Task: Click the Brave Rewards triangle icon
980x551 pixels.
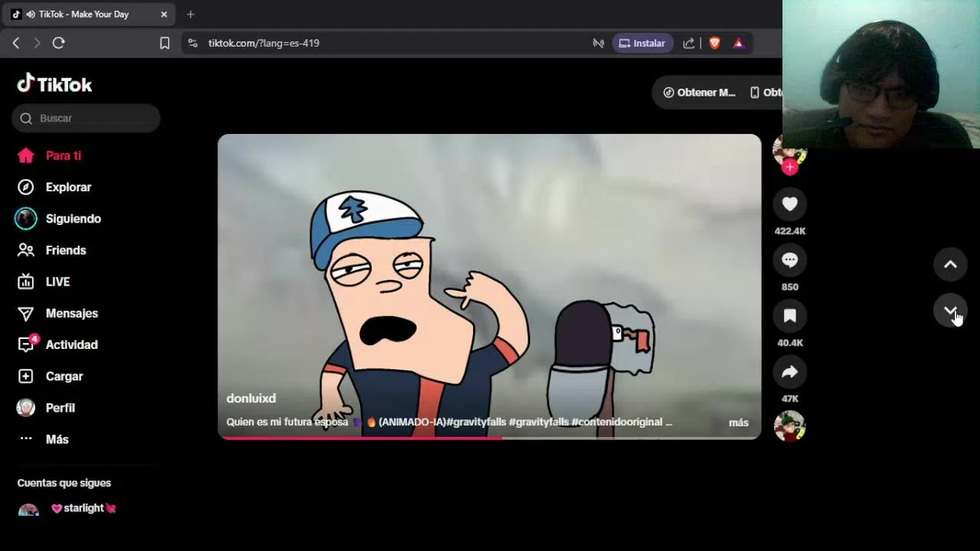Action: pyautogui.click(x=739, y=43)
